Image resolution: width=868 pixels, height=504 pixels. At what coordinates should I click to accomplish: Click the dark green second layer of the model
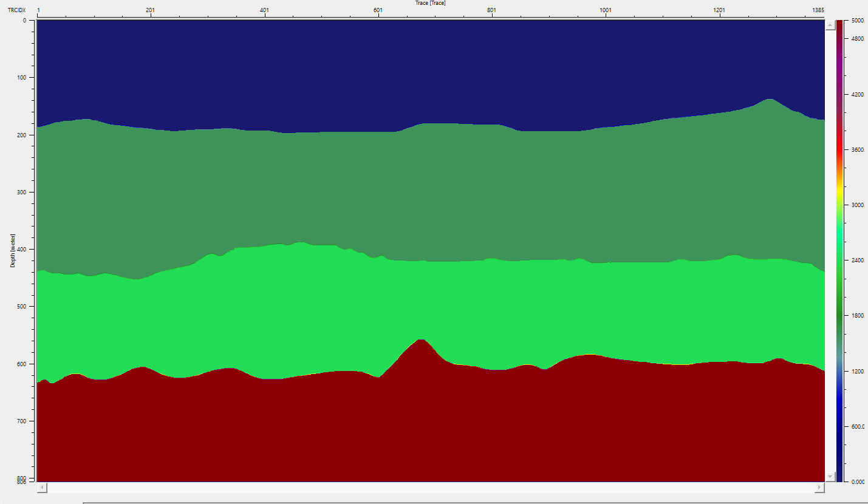(425, 188)
